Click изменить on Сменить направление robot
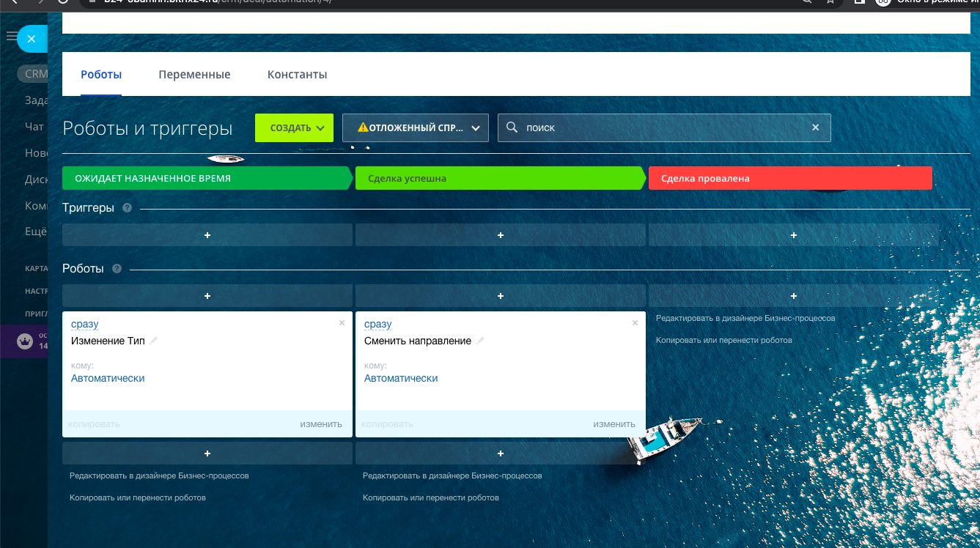This screenshot has width=980, height=548. (614, 423)
